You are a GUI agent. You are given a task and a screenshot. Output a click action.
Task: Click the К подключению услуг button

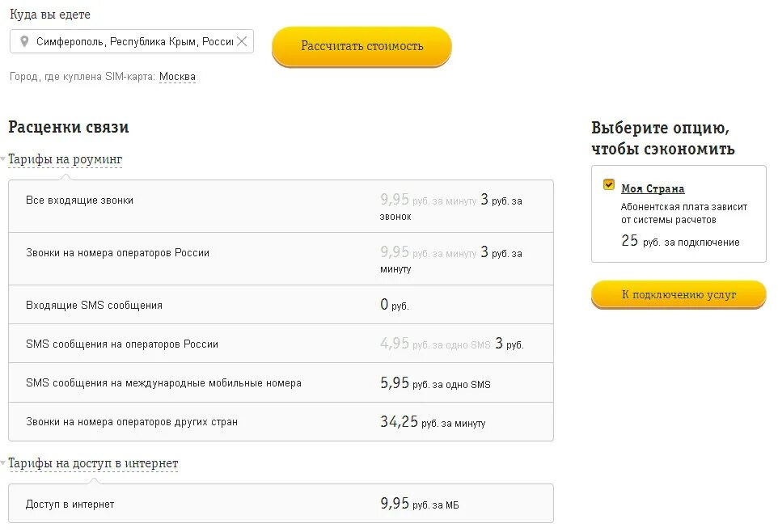[679, 295]
